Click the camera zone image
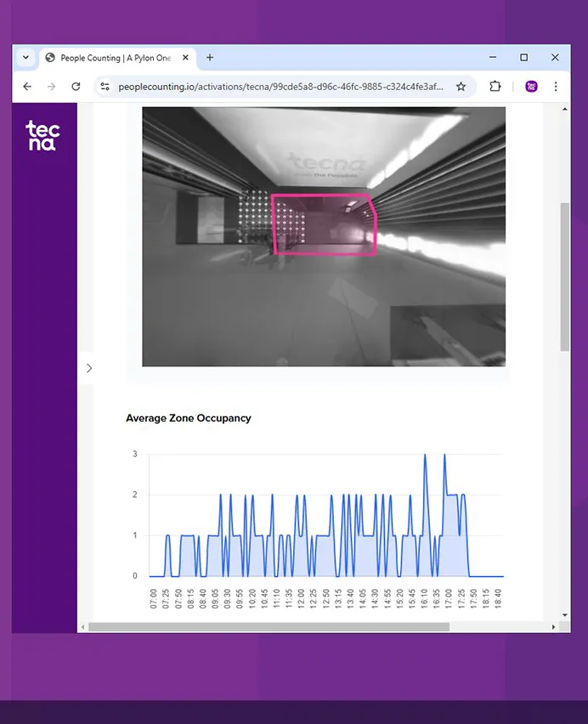This screenshot has height=724, width=588. pyautogui.click(x=324, y=236)
